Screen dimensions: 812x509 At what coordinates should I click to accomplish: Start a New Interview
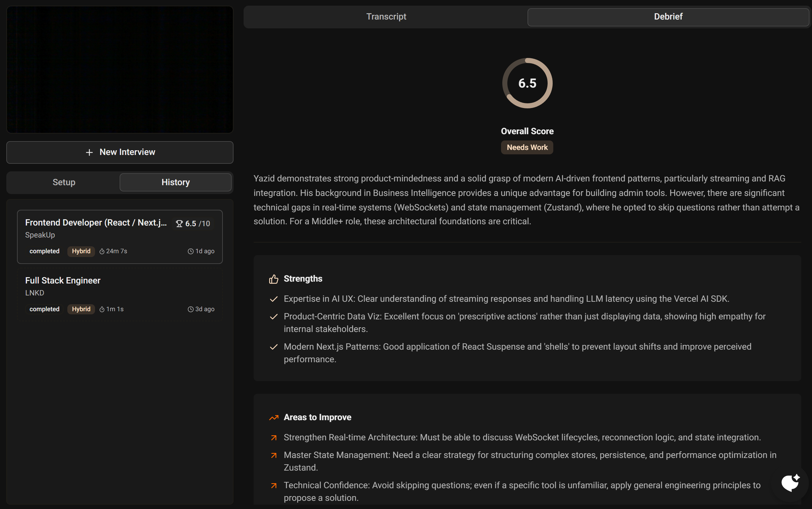coord(120,152)
